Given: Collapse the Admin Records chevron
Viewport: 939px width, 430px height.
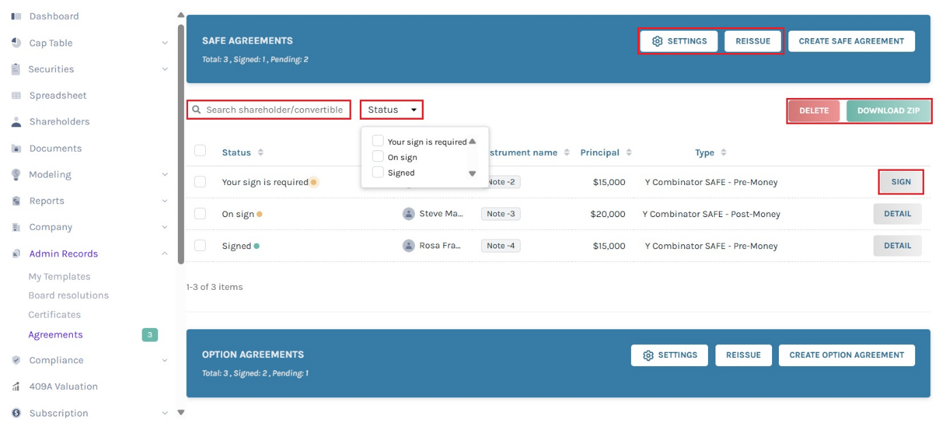Looking at the screenshot, I should [165, 254].
